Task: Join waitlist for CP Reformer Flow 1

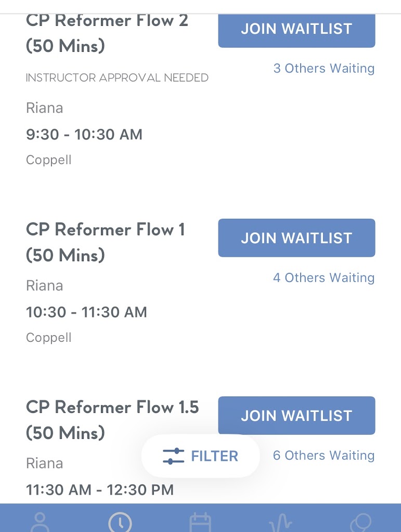Action: click(x=296, y=238)
